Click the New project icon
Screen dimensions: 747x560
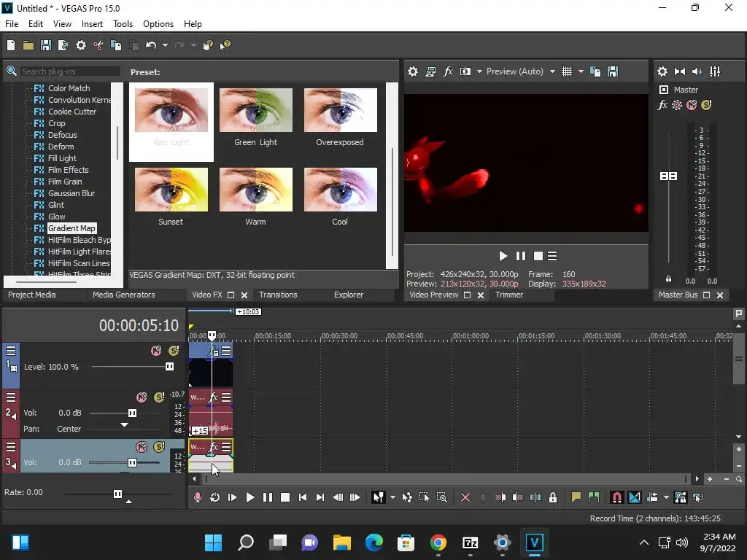point(11,45)
